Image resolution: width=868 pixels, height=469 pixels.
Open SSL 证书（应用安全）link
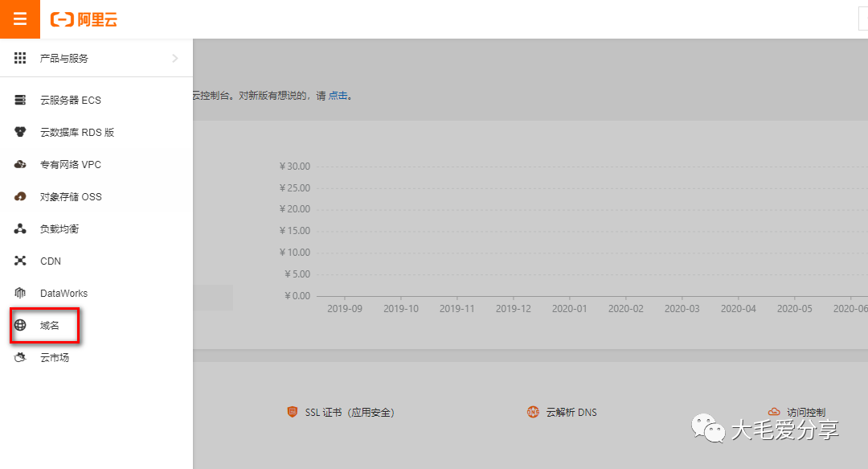click(350, 413)
